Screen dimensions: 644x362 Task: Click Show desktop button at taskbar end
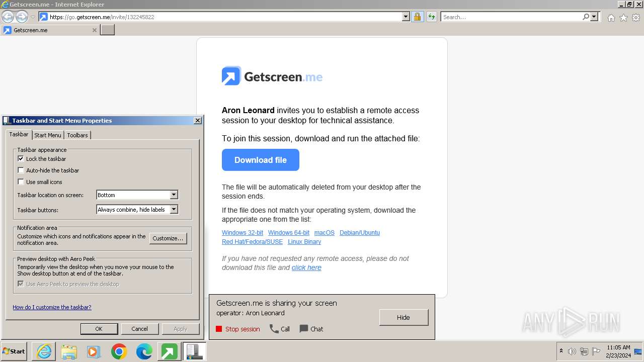638,351
